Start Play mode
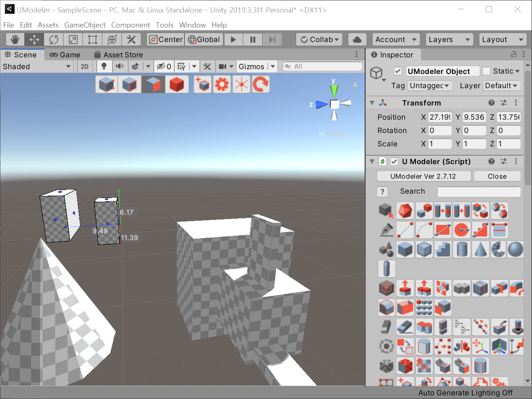This screenshot has height=399, width=532. tap(233, 39)
